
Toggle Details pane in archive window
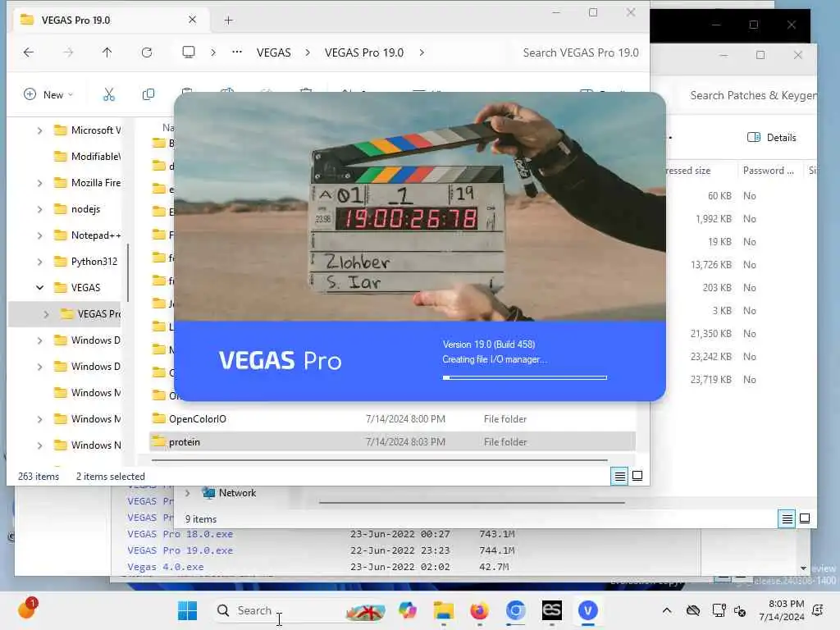[x=772, y=138]
